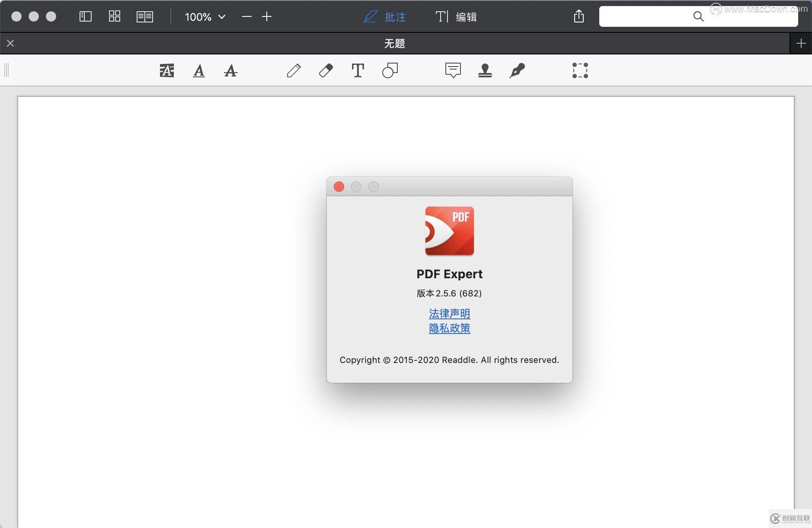
Task: Select the stamp tool
Action: [x=485, y=70]
